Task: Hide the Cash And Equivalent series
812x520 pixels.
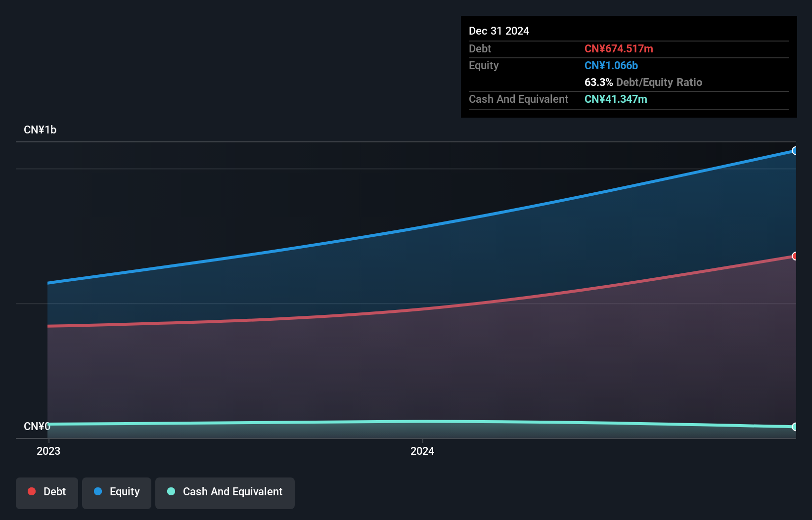Action: pyautogui.click(x=225, y=493)
